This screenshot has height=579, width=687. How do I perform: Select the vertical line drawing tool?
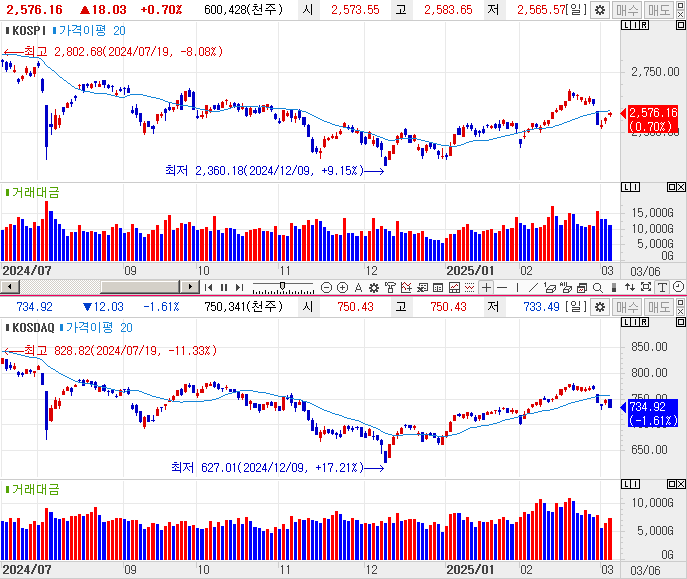(x=517, y=287)
